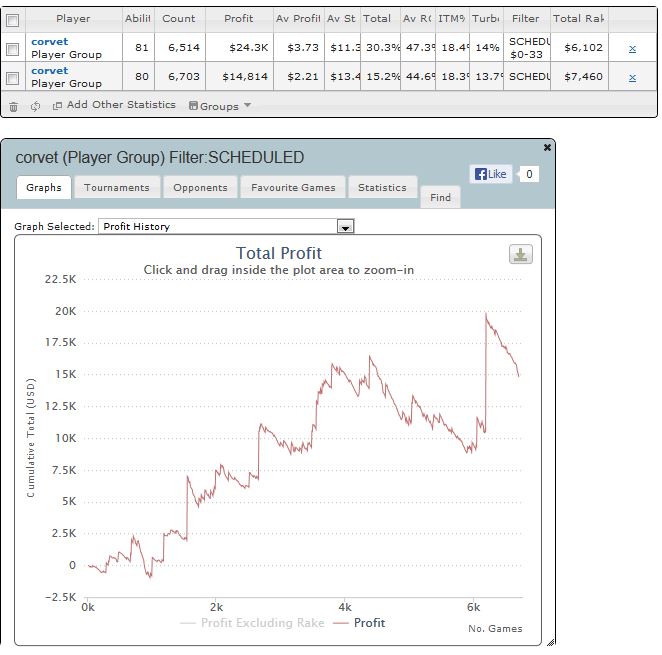Open the Favourite Games tab
Image resolution: width=662 pixels, height=655 pixels.
[x=294, y=187]
